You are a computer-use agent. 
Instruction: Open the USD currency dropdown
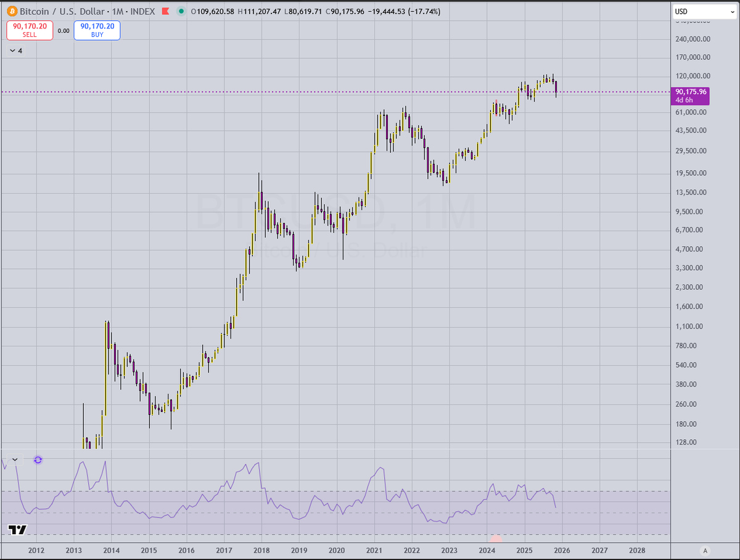pyautogui.click(x=703, y=10)
